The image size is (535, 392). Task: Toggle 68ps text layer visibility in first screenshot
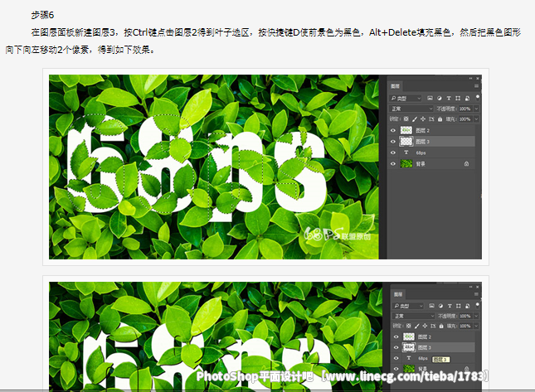tap(393, 152)
